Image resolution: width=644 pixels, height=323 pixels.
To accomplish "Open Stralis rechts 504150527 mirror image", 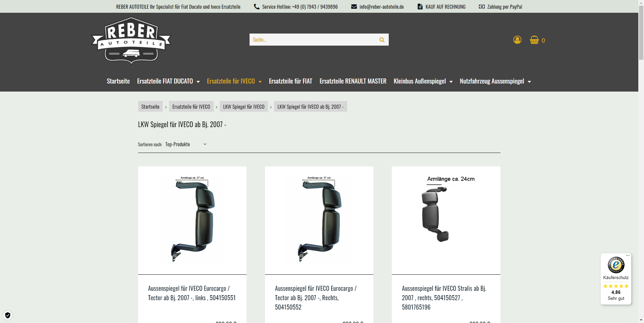I will pyautogui.click(x=446, y=220).
